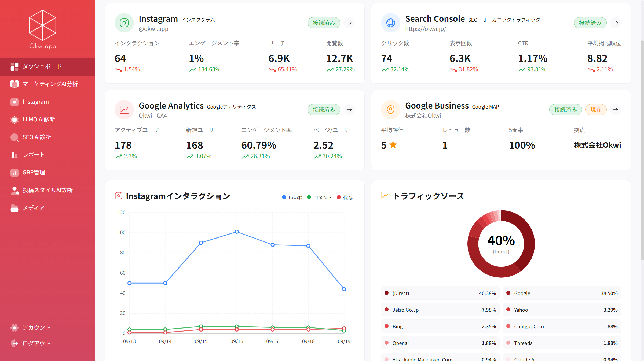Open Google Analytics details arrow

[349, 110]
